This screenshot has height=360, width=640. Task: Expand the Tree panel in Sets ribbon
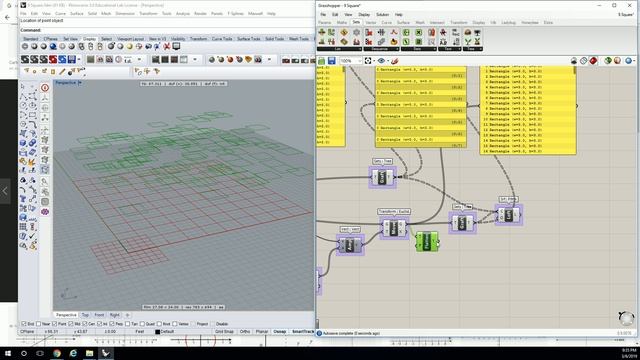(473, 49)
